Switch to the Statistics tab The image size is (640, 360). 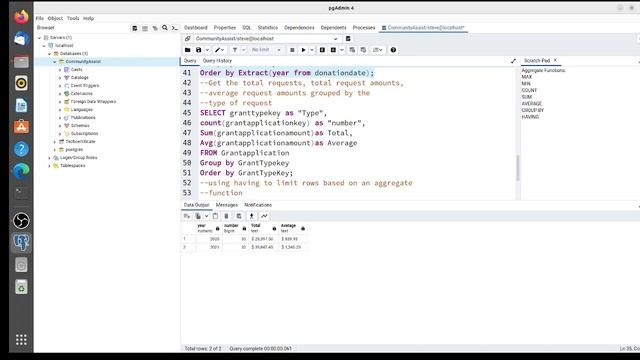click(268, 28)
